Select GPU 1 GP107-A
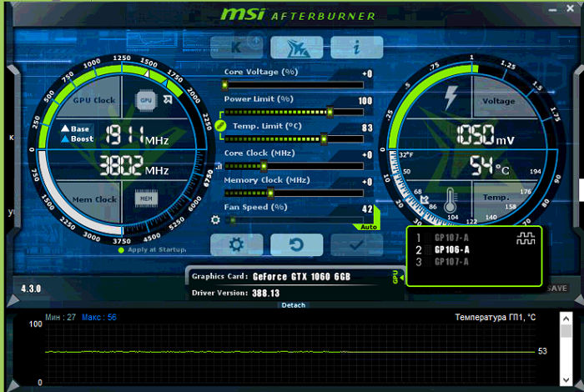This screenshot has width=584, height=392. pyautogui.click(x=442, y=238)
